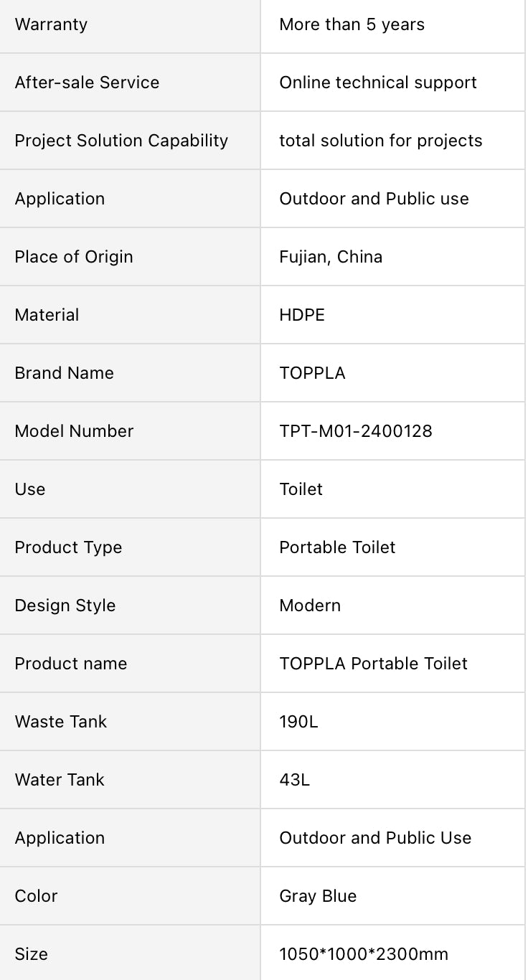Select "total solution for projects" text
Image resolution: width=528 pixels, height=980 pixels.
pos(380,141)
